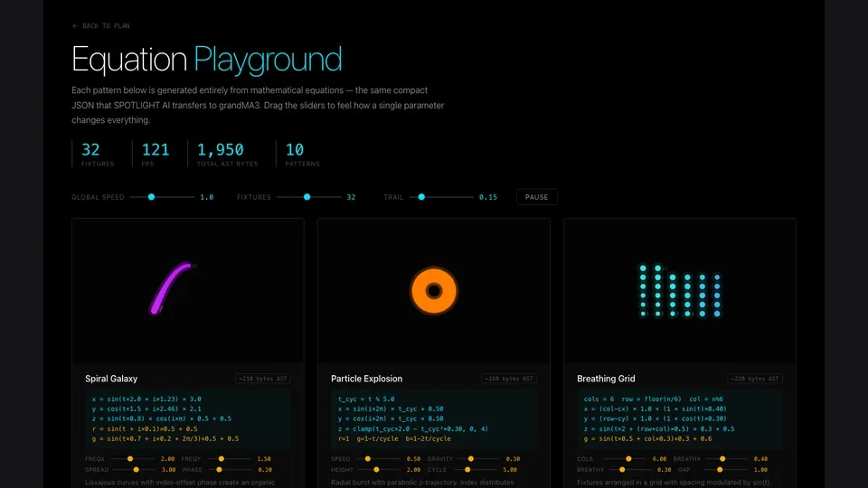Viewport: 868px width, 488px height.
Task: Click the Equation Playground heading
Action: (x=206, y=60)
